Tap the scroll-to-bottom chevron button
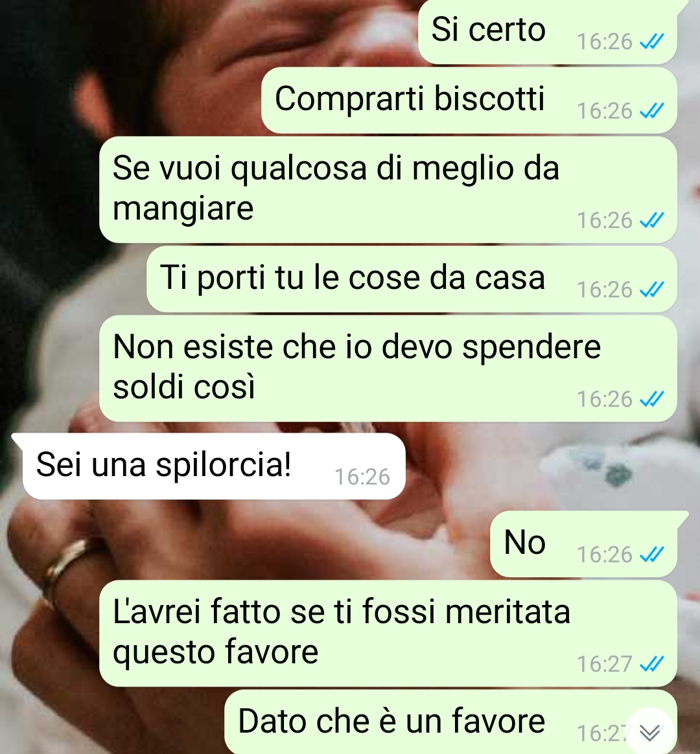Viewport: 700px width, 754px height. click(x=650, y=733)
